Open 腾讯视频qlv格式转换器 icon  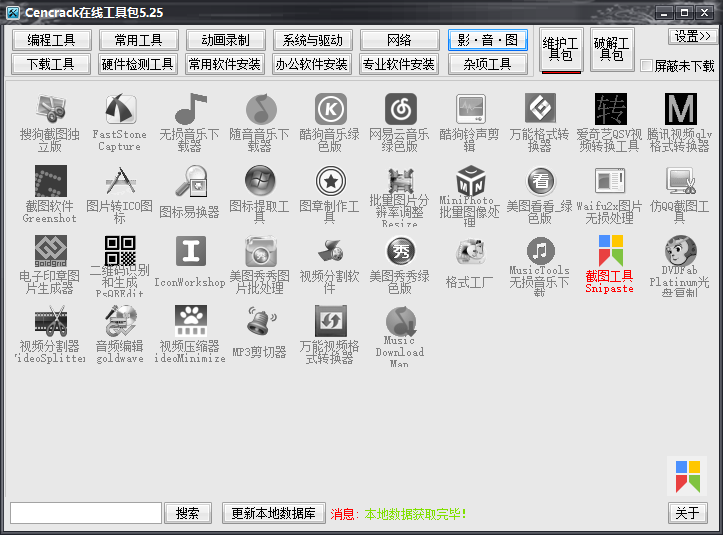pos(681,109)
